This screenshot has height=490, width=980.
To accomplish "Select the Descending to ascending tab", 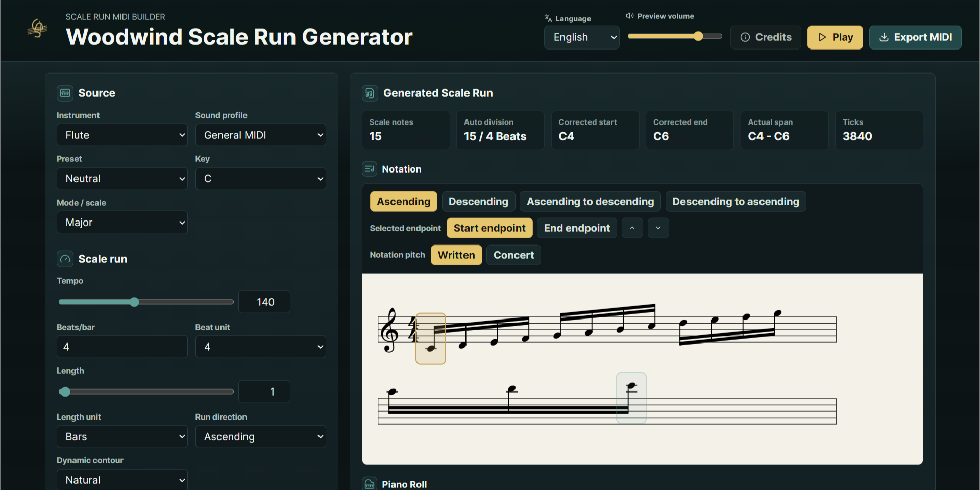I will 736,202.
